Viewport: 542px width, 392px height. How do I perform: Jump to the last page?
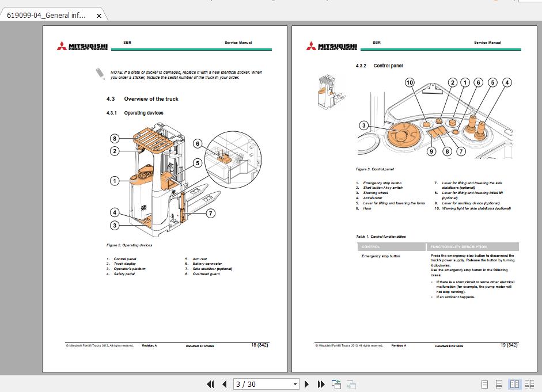click(321, 384)
